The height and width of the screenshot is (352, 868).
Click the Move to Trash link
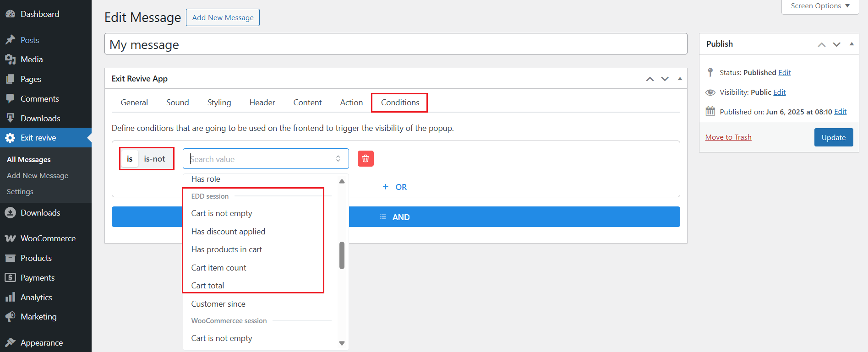728,137
